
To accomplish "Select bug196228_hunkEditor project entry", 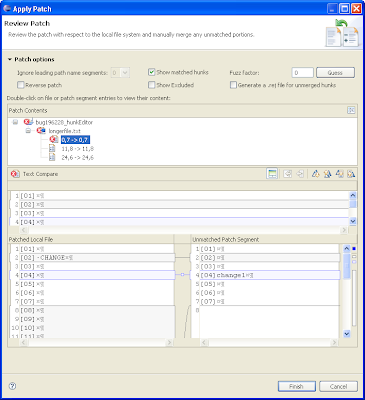I will (x=64, y=122).
